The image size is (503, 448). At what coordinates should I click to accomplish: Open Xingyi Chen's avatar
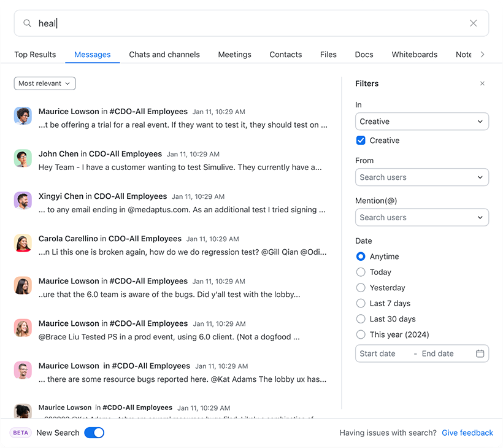pos(23,200)
